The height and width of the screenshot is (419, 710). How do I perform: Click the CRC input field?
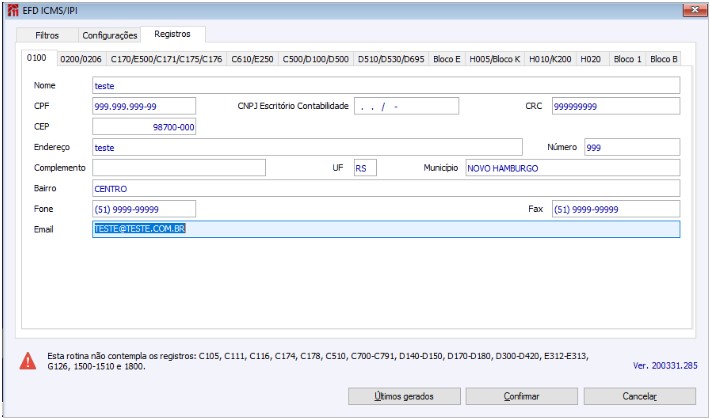(616, 106)
